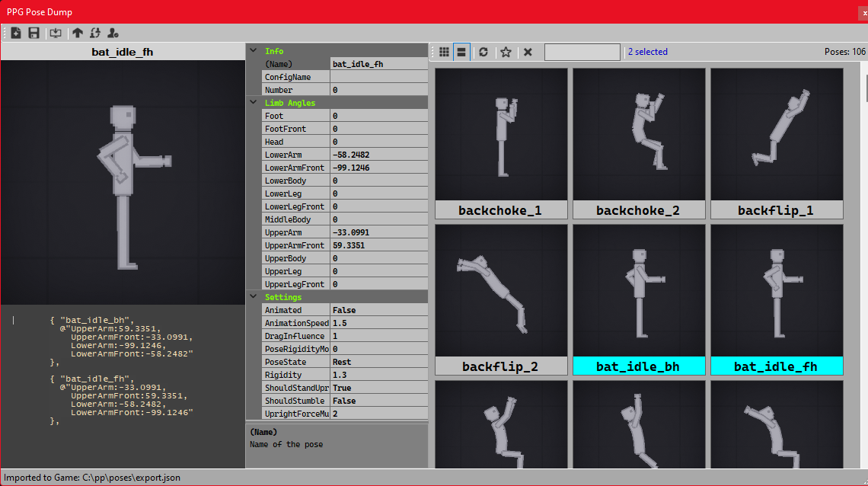Collapse the Info section
Image resolution: width=868 pixels, height=486 pixels.
254,50
